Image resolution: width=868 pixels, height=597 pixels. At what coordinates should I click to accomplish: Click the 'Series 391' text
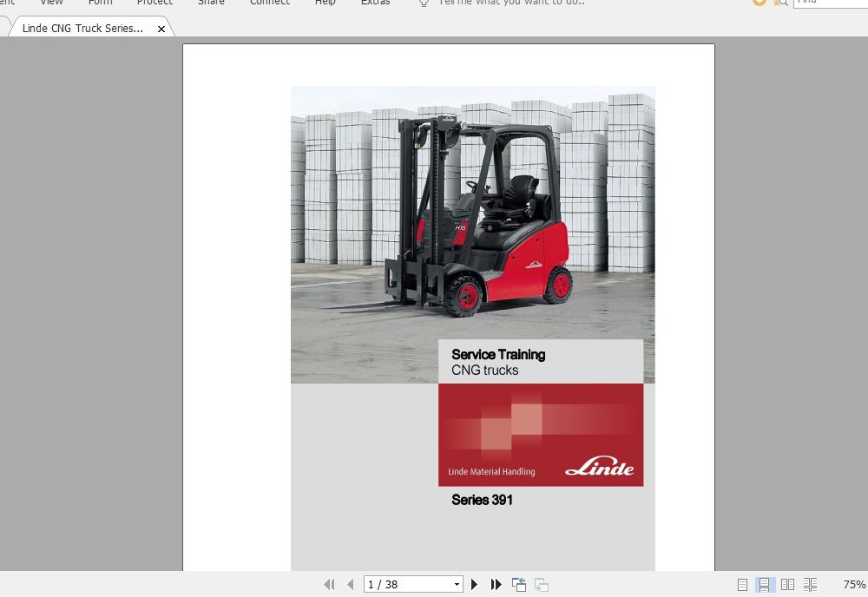(x=482, y=500)
